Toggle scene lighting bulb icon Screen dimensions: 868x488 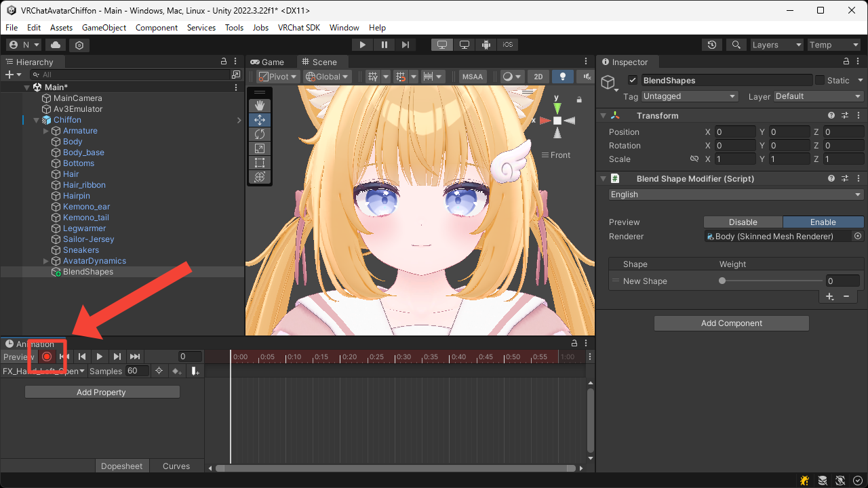[562, 77]
